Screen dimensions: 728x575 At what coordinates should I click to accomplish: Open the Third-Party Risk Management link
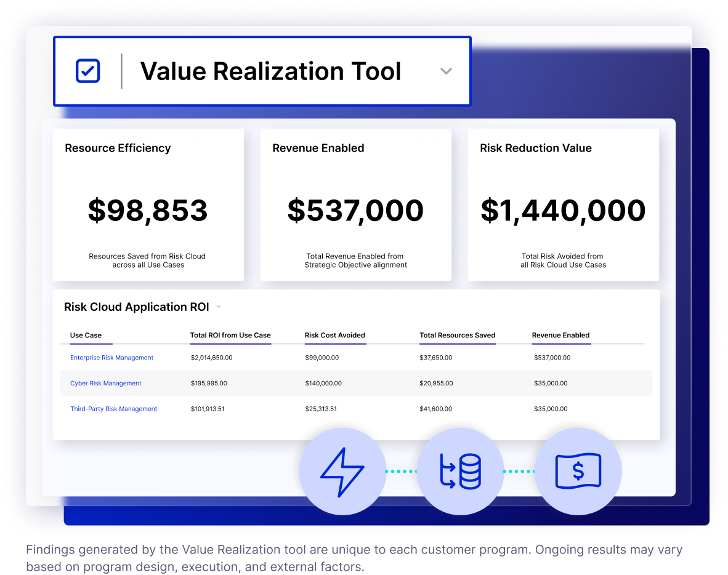tap(113, 409)
